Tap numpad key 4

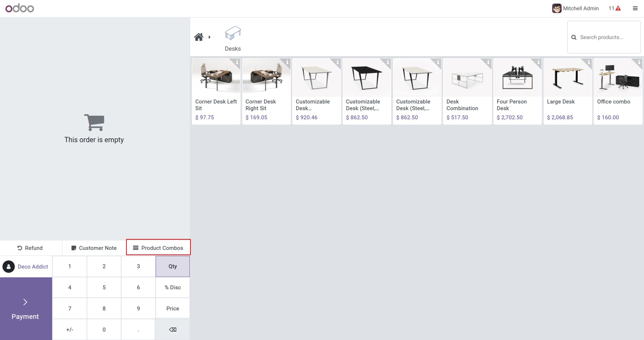[x=70, y=288]
